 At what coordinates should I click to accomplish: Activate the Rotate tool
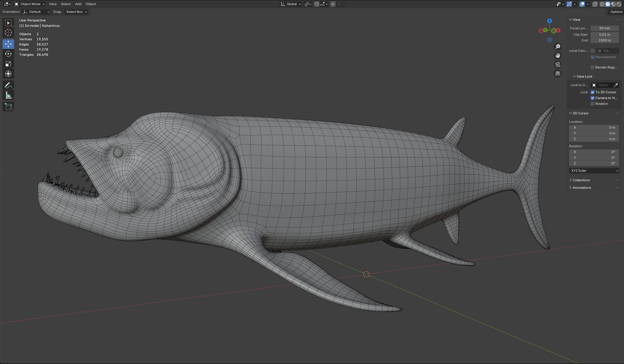(8, 54)
